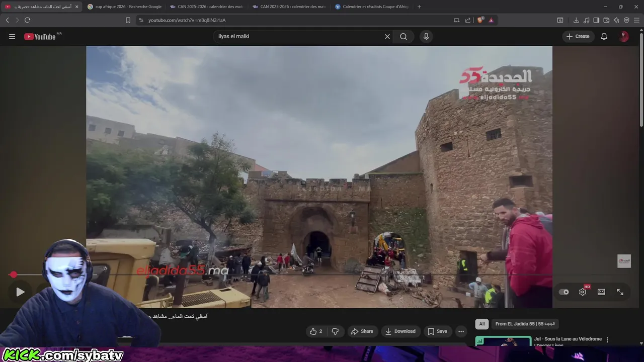Viewport: 644px width, 362px height.
Task: Switch to Calendrier et résultats Coupe d'Afrique tab
Action: 371,7
